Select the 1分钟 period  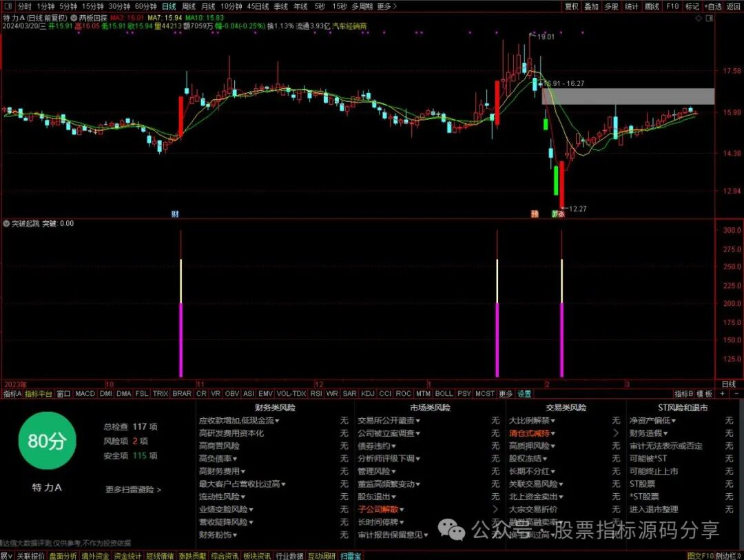(x=45, y=6)
